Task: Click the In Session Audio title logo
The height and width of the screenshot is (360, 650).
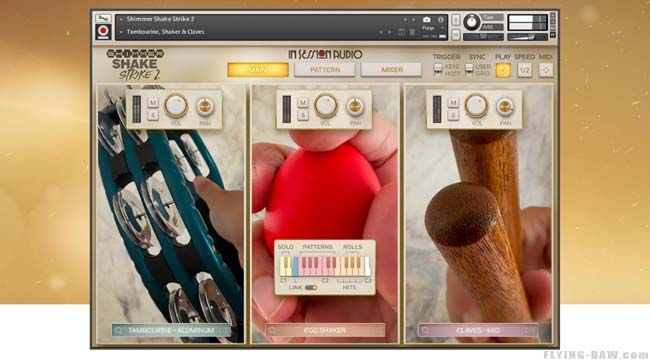Action: coord(325,54)
